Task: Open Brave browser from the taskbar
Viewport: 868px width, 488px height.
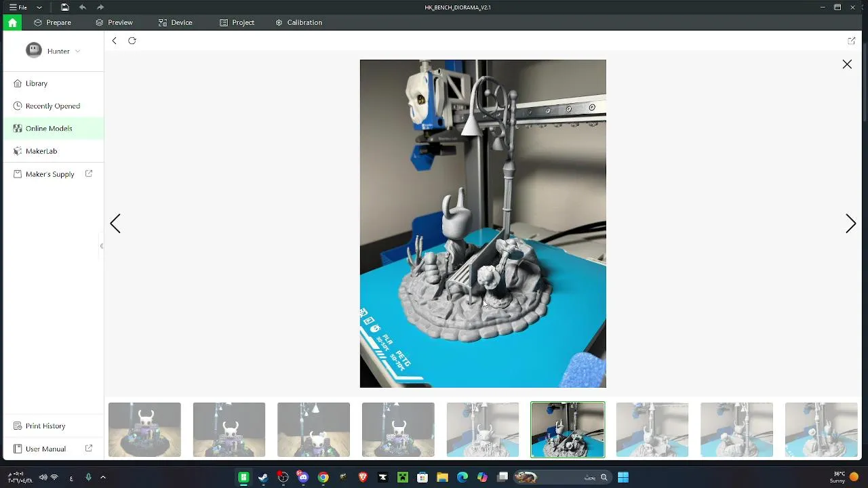Action: pyautogui.click(x=363, y=477)
